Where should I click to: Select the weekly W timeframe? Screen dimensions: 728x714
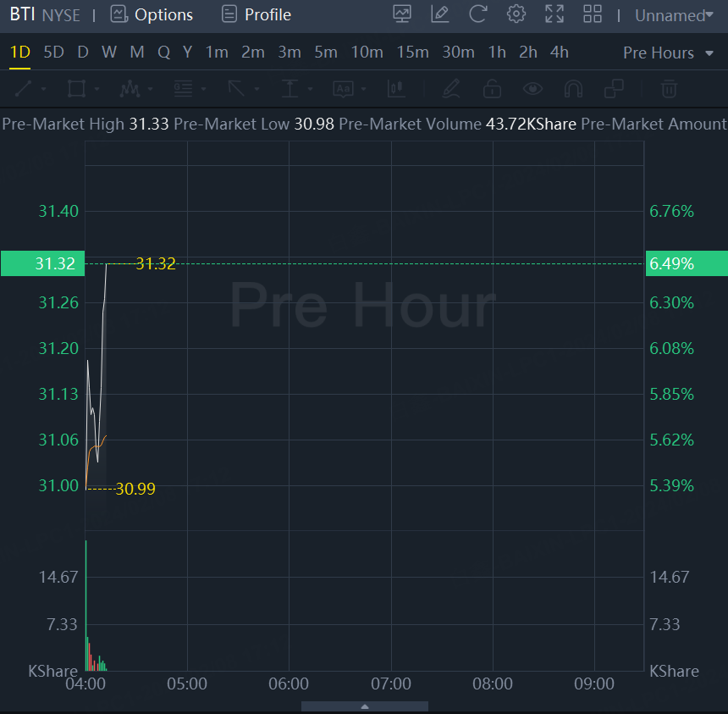(109, 52)
